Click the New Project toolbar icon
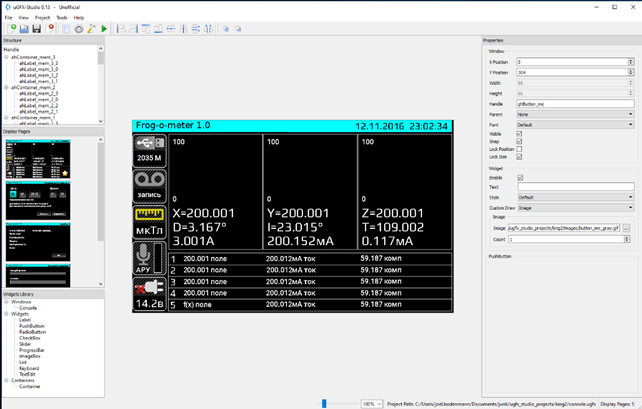Viewport: 642px width, 409px height. click(x=9, y=29)
